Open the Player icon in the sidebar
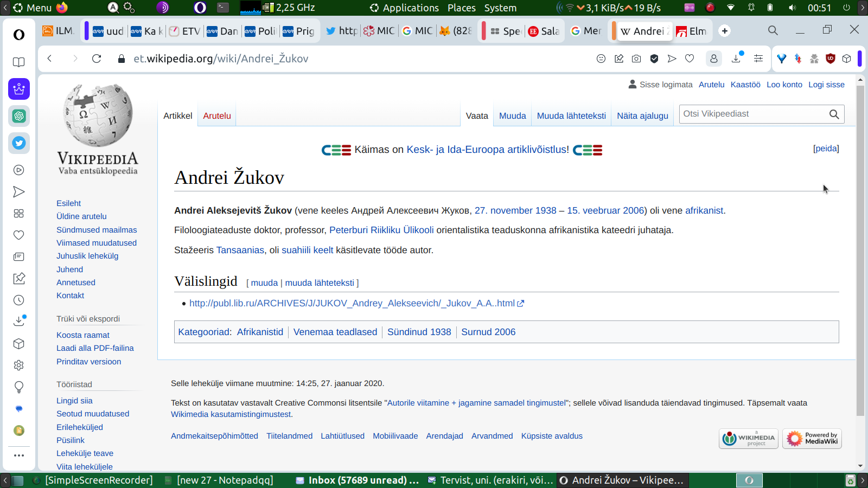The width and height of the screenshot is (868, 488). [x=19, y=170]
